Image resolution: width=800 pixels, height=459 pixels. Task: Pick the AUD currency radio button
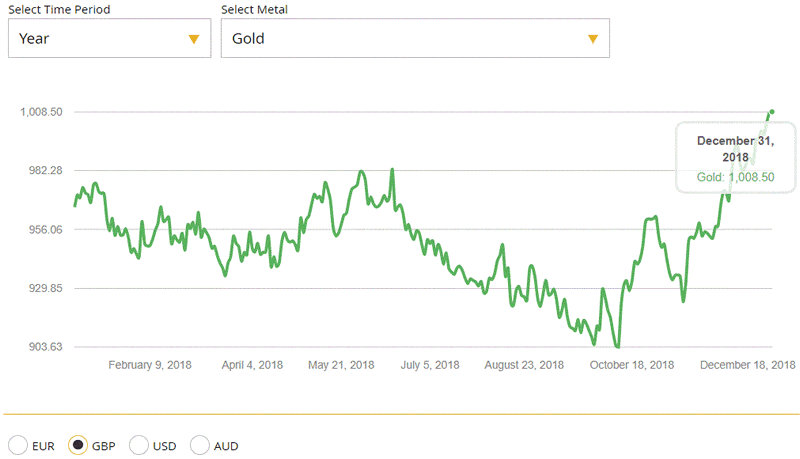pos(199,445)
